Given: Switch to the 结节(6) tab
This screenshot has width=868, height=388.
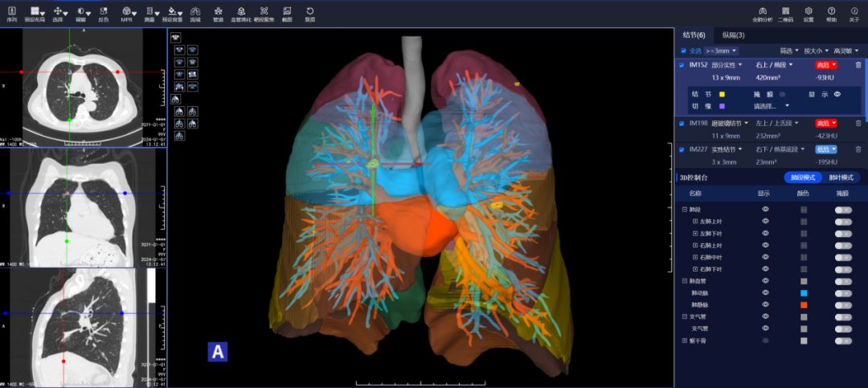Looking at the screenshot, I should [x=694, y=35].
